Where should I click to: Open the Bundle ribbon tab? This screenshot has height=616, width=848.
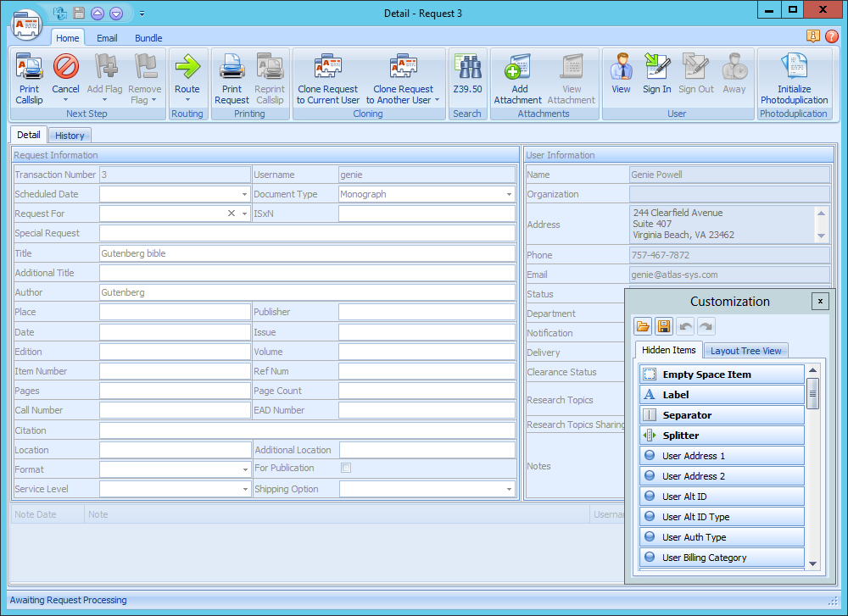[x=148, y=38]
